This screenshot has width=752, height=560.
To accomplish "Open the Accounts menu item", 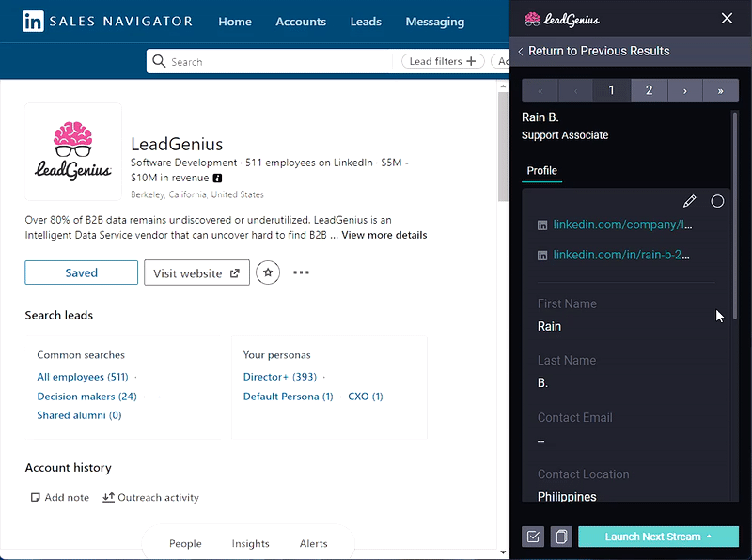I will click(x=301, y=22).
